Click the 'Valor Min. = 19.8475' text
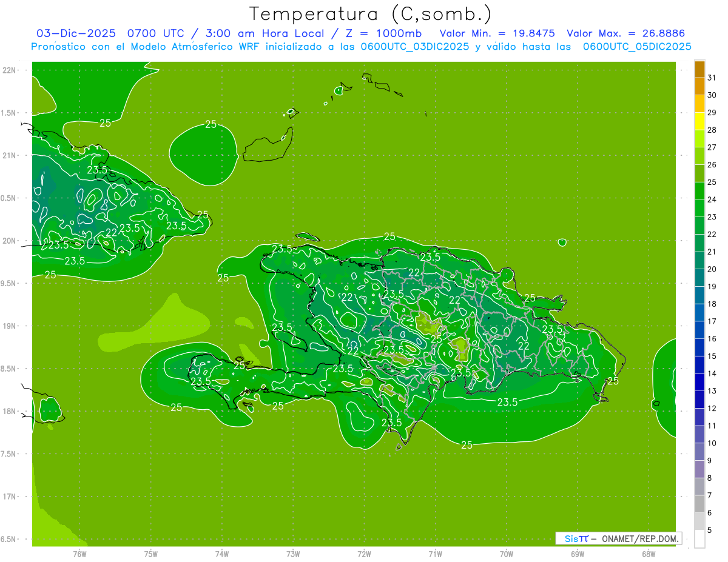 (x=497, y=33)
